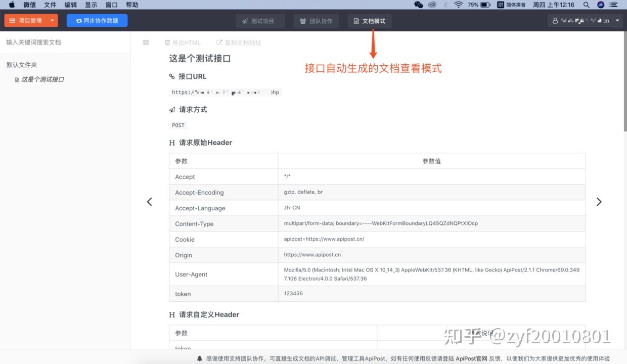This screenshot has width=627, height=364.
Task: Click the Origin parameter cell
Action: [223, 255]
